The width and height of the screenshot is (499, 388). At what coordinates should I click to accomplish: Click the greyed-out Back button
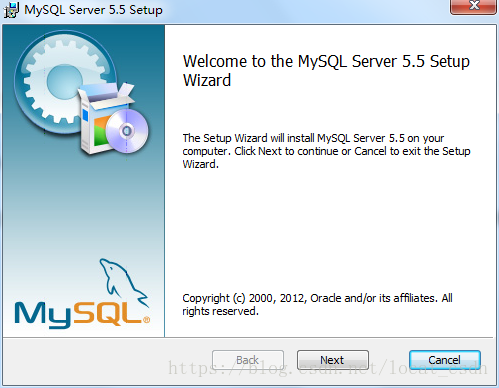coord(248,360)
